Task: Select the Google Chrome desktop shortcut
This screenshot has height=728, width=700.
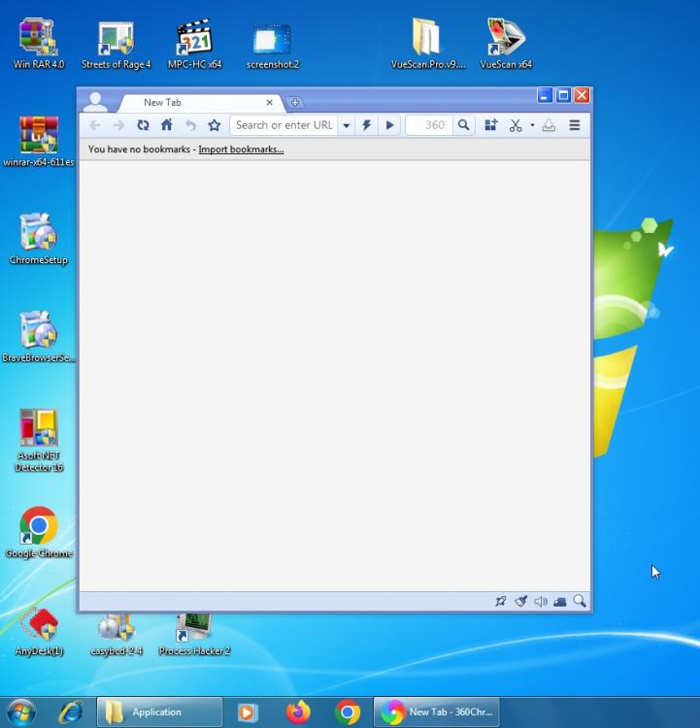Action: click(39, 533)
